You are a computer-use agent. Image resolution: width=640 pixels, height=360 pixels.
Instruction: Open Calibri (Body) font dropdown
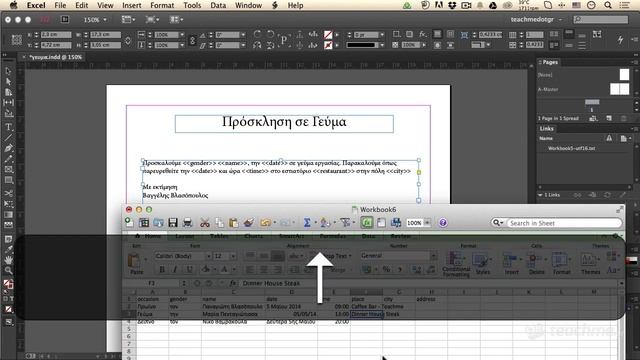[x=208, y=256]
